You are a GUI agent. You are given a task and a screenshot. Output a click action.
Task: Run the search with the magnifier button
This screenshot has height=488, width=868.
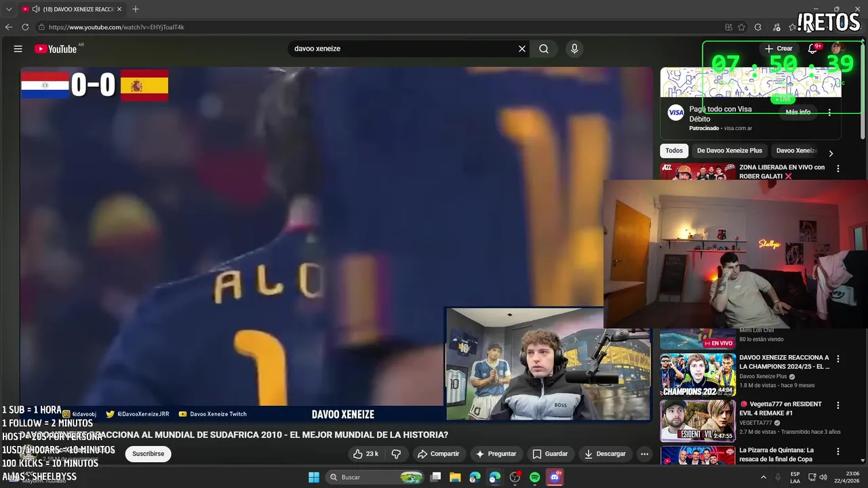(544, 49)
